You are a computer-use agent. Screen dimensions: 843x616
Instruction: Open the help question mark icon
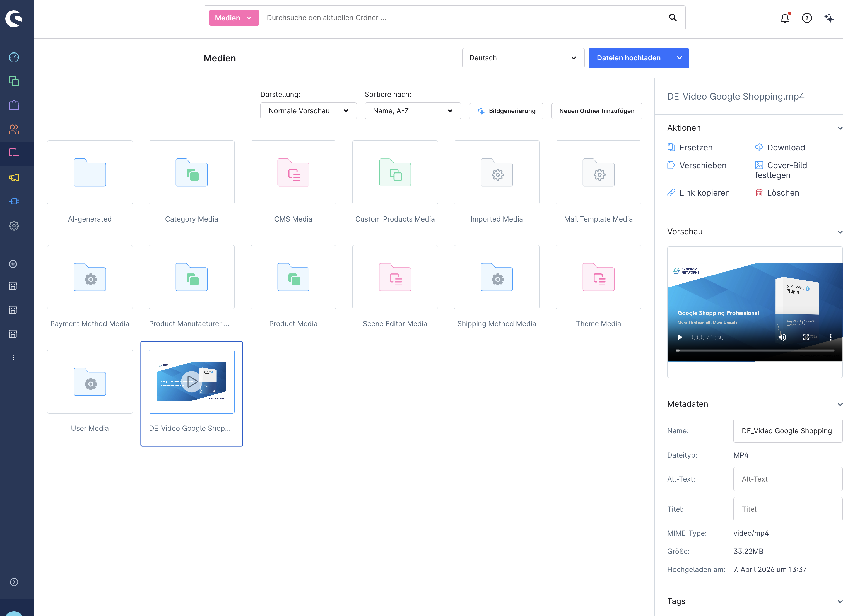807,18
